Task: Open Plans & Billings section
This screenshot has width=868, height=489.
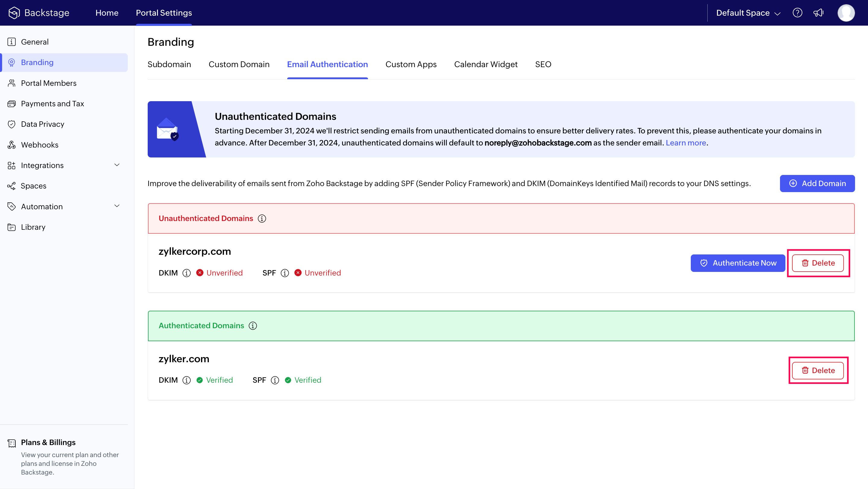Action: click(x=64, y=457)
